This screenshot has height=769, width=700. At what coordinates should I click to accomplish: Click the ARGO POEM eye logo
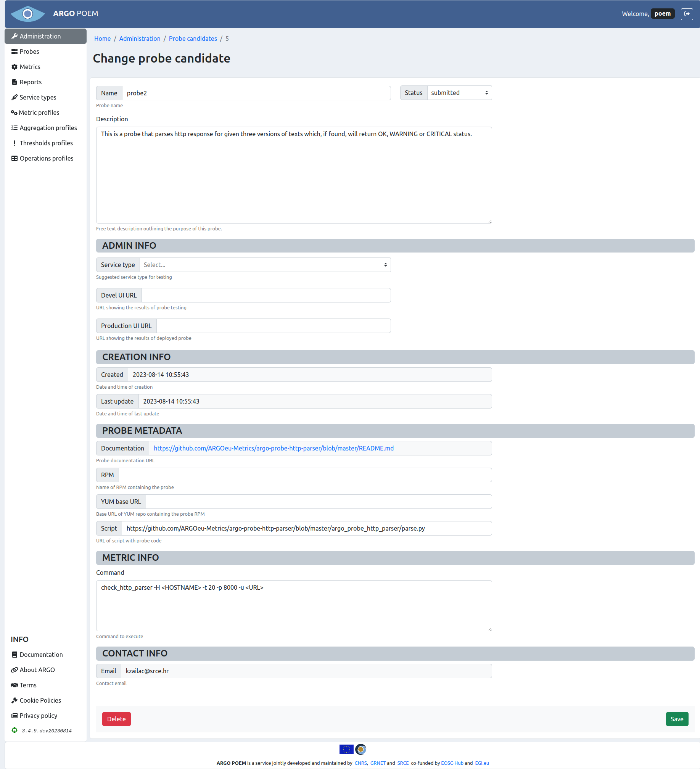pos(27,14)
